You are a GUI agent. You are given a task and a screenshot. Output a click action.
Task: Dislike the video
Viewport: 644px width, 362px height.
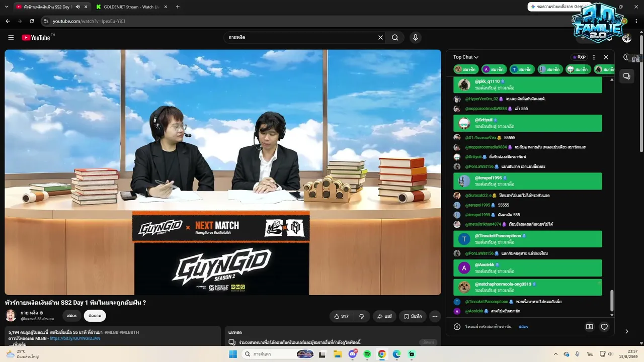362,316
